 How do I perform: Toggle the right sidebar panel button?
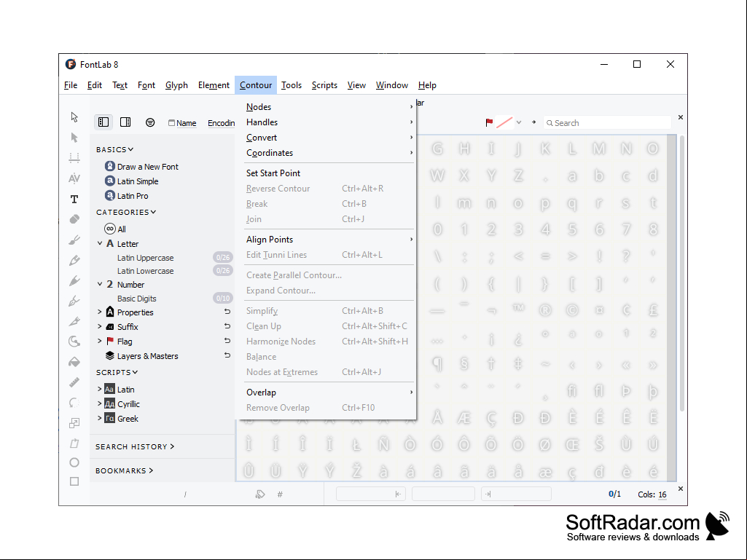click(125, 122)
